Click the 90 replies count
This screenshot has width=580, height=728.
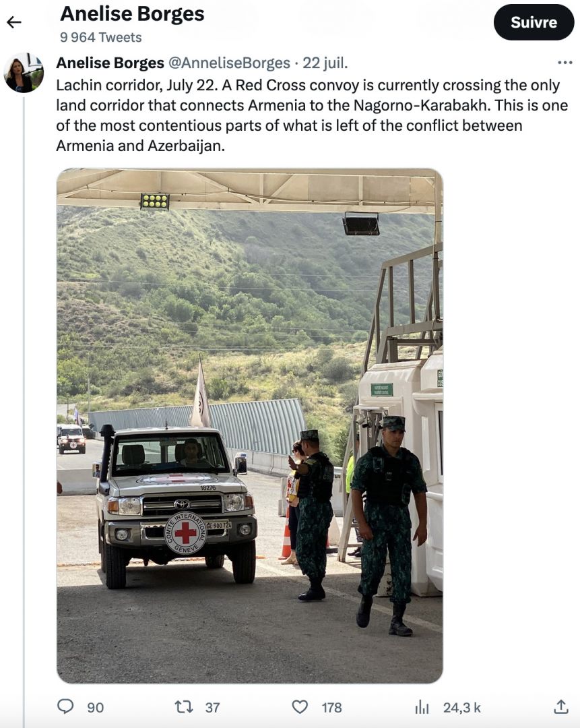tap(95, 708)
